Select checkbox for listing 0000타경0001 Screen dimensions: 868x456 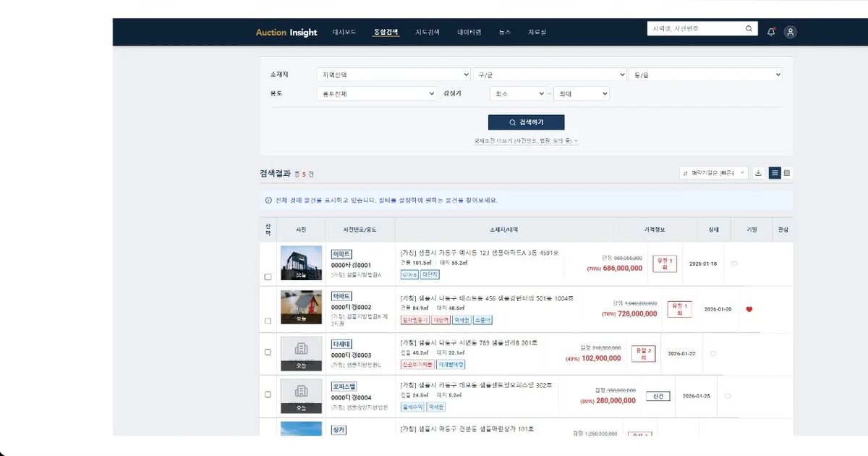268,277
